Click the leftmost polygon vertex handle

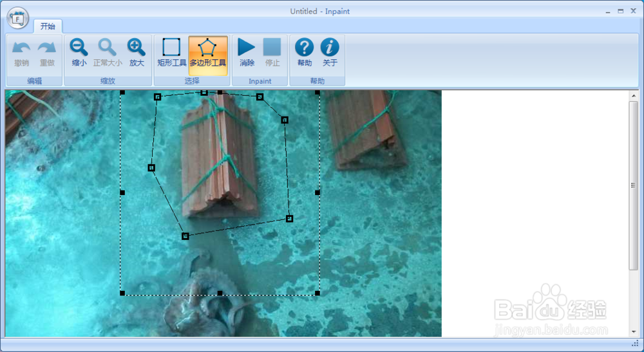click(151, 167)
